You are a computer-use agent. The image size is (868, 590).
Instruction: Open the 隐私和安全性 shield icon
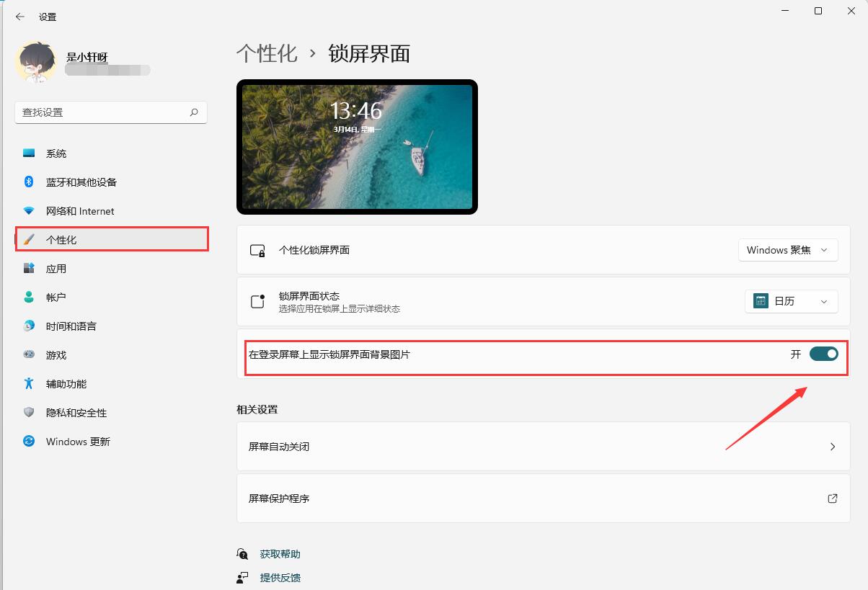(x=29, y=412)
